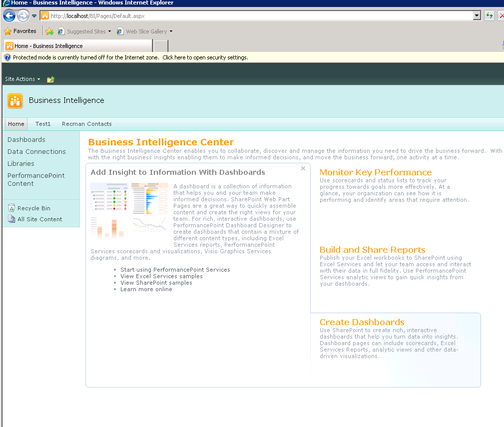This screenshot has width=504, height=427.
Task: Open the Favorites star button
Action: coord(20,31)
